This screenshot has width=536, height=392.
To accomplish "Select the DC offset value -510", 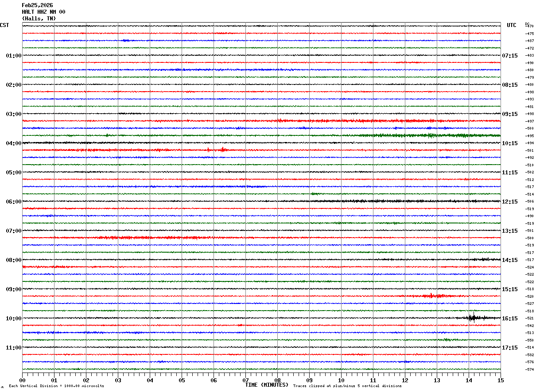I will point(529,165).
